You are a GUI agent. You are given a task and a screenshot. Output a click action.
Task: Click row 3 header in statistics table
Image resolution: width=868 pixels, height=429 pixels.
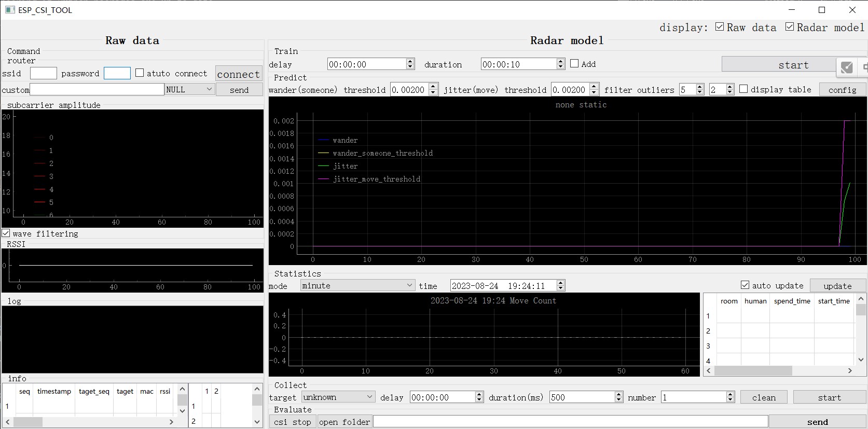tap(708, 345)
